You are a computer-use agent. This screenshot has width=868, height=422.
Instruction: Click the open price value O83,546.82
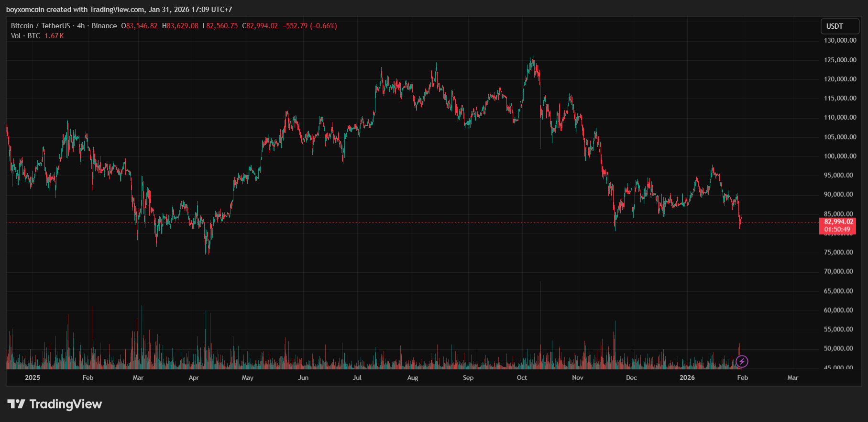coord(139,26)
